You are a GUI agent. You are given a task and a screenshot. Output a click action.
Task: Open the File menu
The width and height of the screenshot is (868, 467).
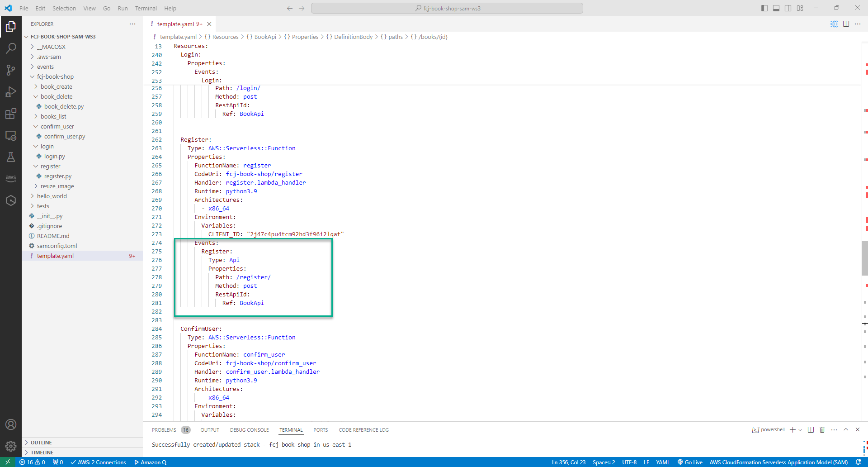tap(24, 8)
